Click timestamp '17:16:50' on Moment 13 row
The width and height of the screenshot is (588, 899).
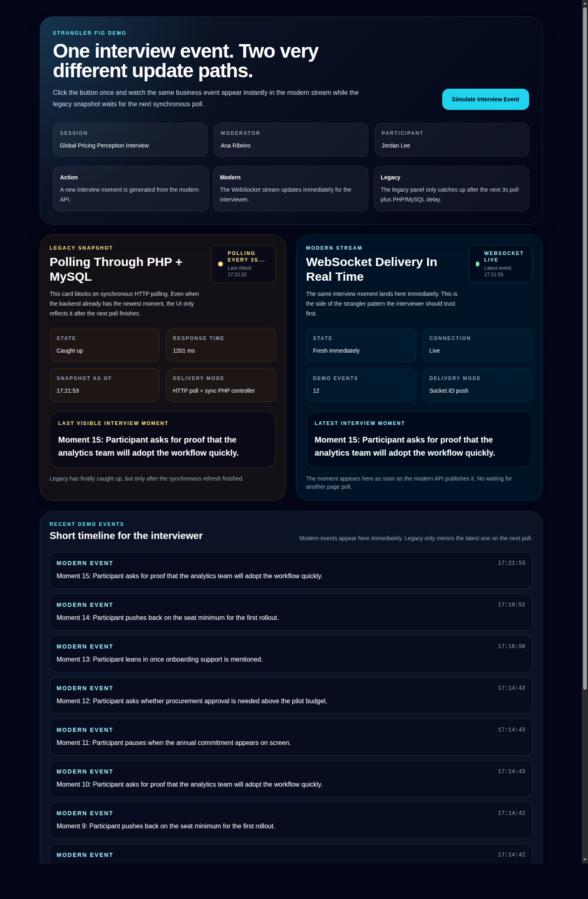(512, 646)
